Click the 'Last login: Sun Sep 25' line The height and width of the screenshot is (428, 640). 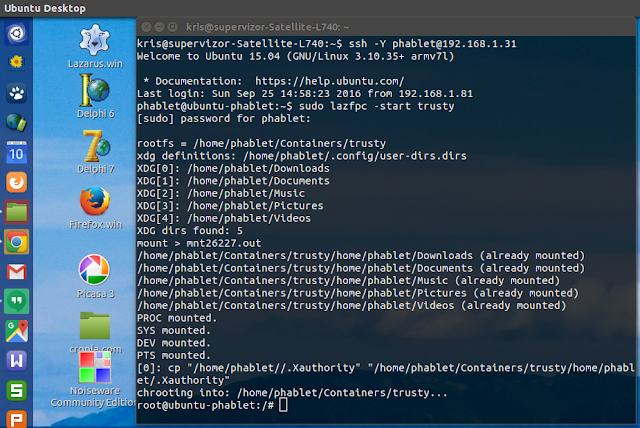305,94
